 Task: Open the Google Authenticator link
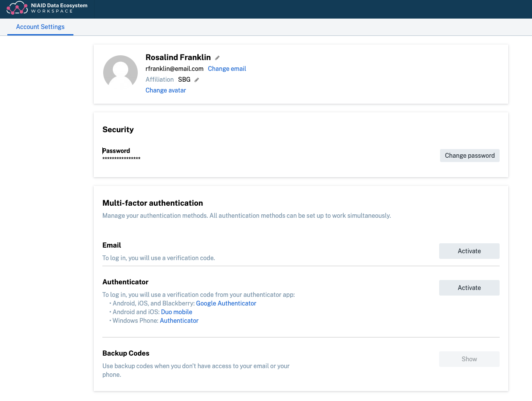point(226,303)
